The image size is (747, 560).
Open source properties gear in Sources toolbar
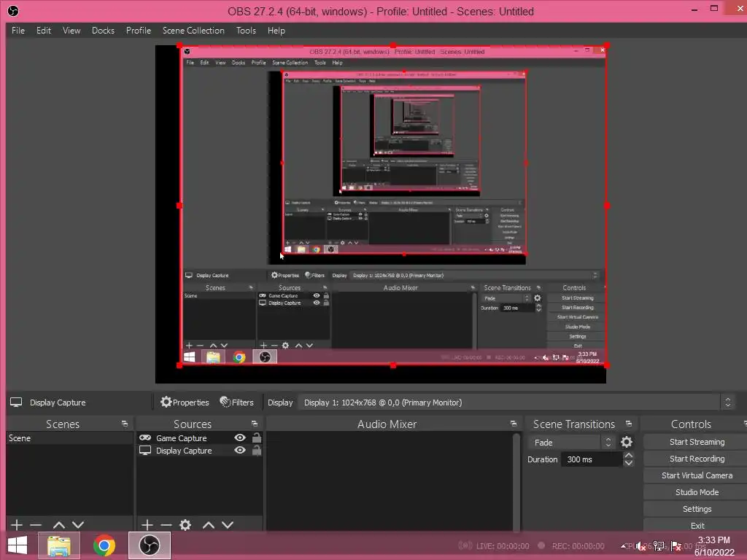click(x=185, y=525)
